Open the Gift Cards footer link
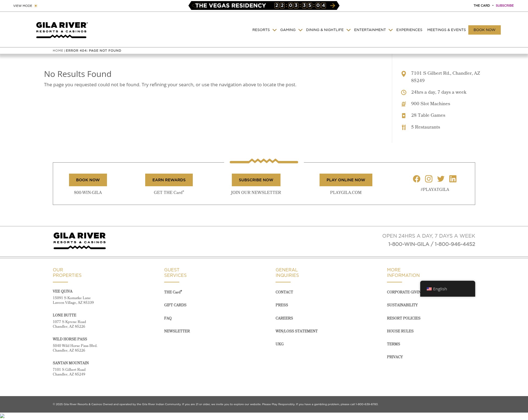528x420 pixels. (x=175, y=305)
